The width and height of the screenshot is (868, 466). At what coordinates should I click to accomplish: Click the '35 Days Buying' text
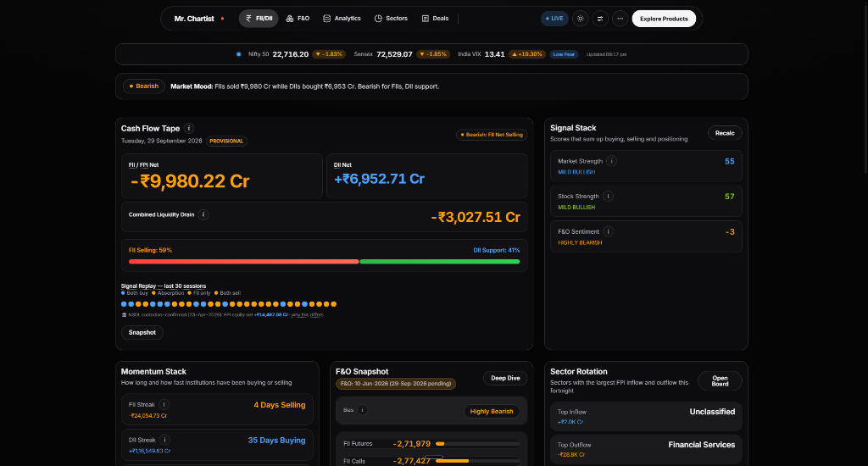pos(277,441)
